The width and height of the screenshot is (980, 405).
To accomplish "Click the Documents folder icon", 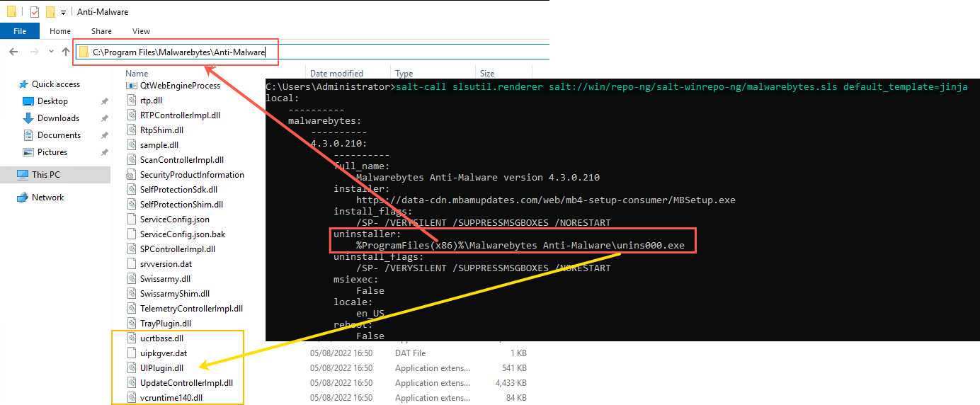I will [28, 135].
